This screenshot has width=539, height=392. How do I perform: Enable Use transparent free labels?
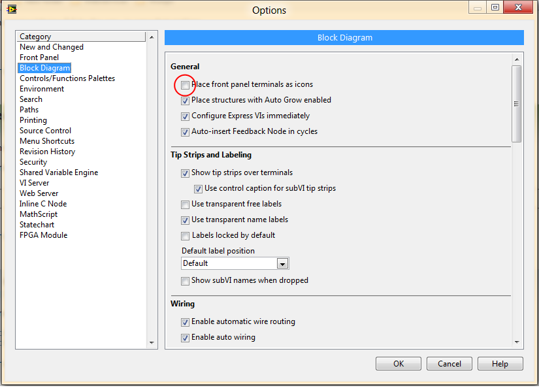[x=185, y=205]
